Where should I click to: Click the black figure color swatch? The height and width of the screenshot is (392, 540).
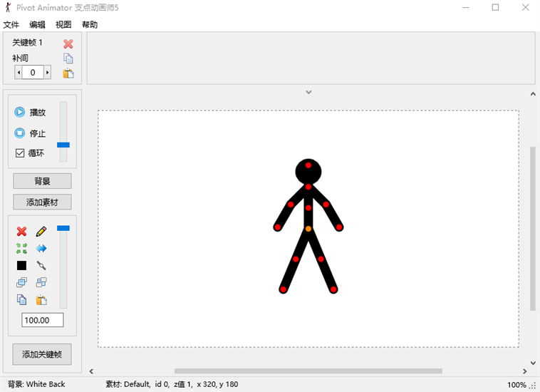(21, 265)
